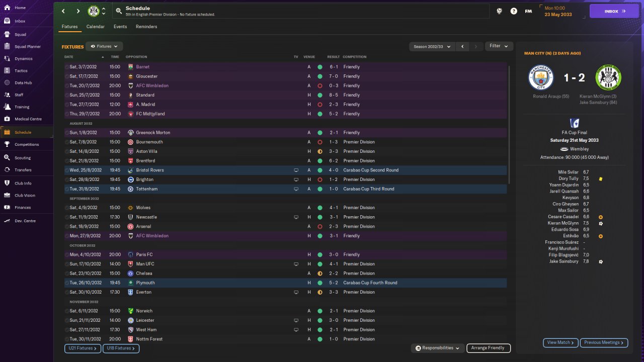Open Previous Meetings
Image resolution: width=644 pixels, height=362 pixels.
604,343
